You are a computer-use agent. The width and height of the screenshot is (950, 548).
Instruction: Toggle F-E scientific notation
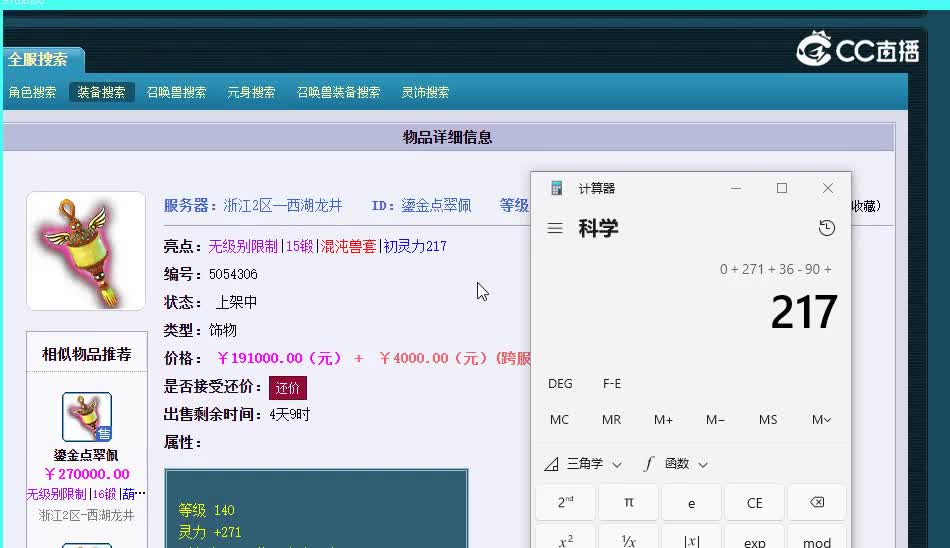[611, 384]
